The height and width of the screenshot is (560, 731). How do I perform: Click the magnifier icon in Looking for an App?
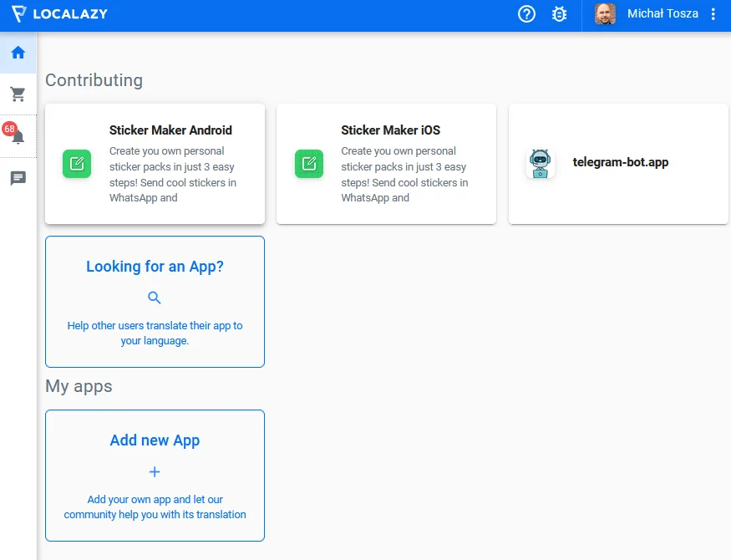click(x=155, y=297)
